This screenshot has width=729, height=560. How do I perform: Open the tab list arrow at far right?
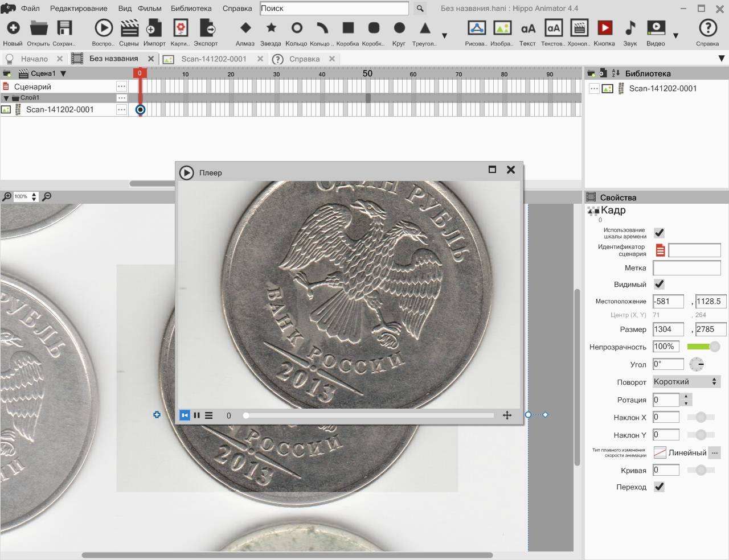pyautogui.click(x=722, y=59)
